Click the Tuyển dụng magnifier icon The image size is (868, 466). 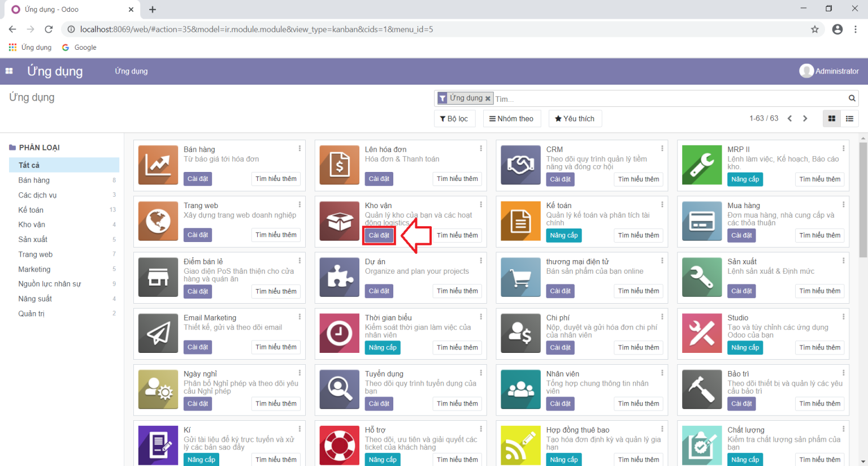click(x=339, y=389)
